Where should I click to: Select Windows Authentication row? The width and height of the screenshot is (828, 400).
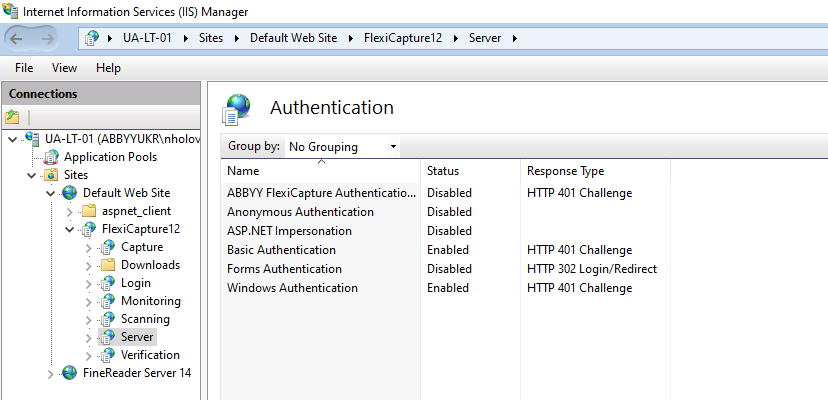[x=446, y=288]
